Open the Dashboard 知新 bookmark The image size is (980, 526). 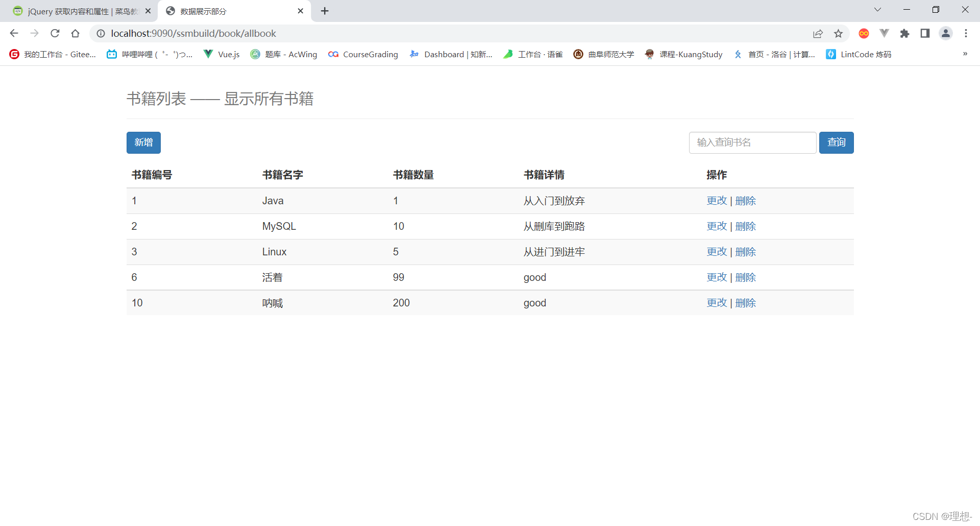451,54
